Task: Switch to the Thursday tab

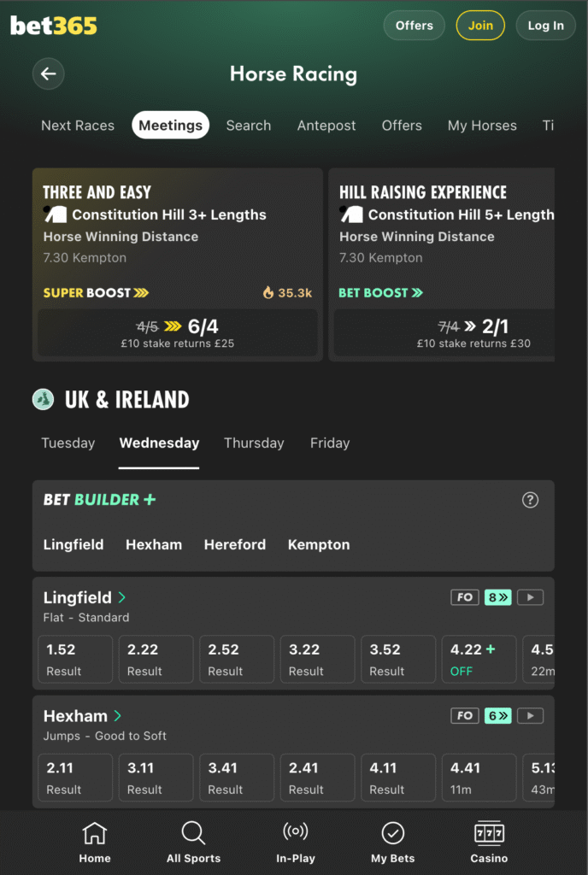Action: 254,443
